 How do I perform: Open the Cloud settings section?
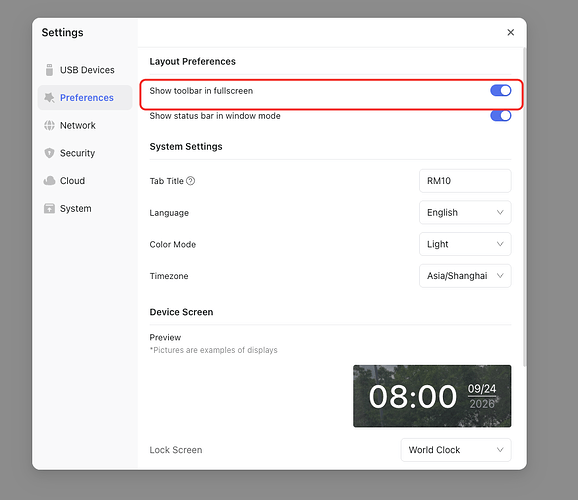click(85, 181)
